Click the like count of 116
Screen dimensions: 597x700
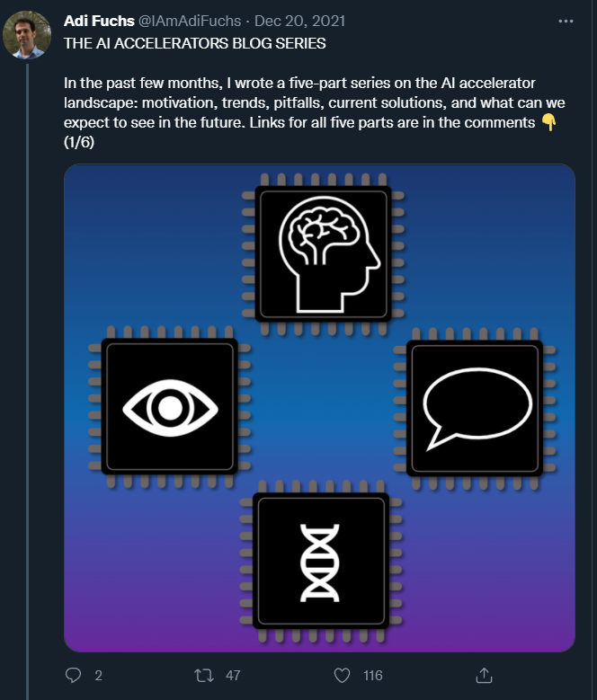[x=372, y=676]
